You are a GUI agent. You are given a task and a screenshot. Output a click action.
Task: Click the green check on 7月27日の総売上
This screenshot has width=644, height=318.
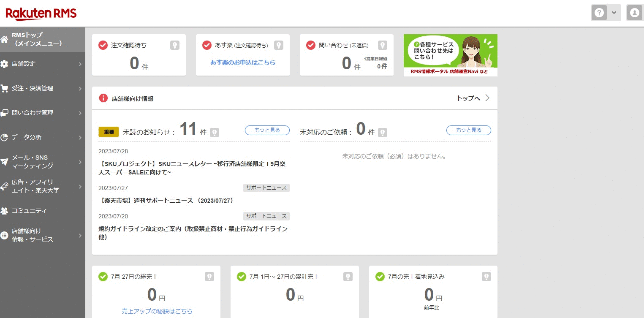103,277
